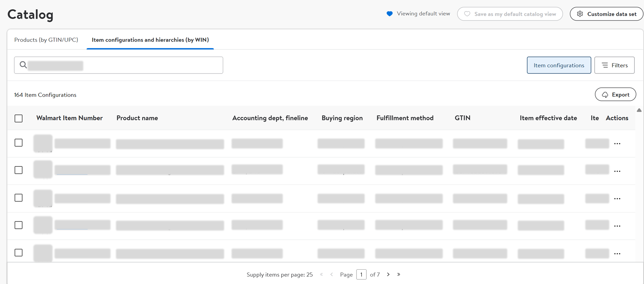Go to next page arrow
Image resolution: width=644 pixels, height=284 pixels.
[388, 274]
